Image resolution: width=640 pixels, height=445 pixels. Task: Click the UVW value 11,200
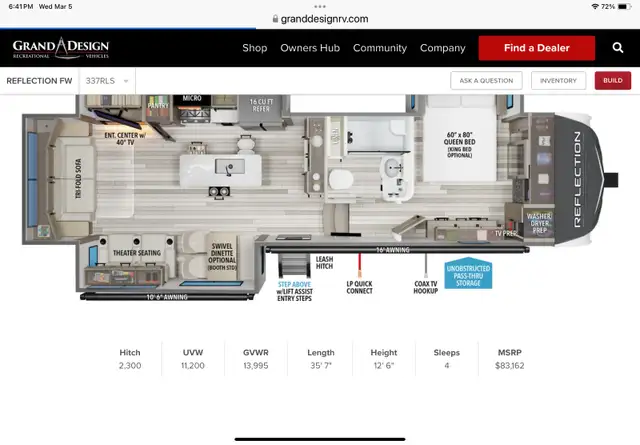193,365
